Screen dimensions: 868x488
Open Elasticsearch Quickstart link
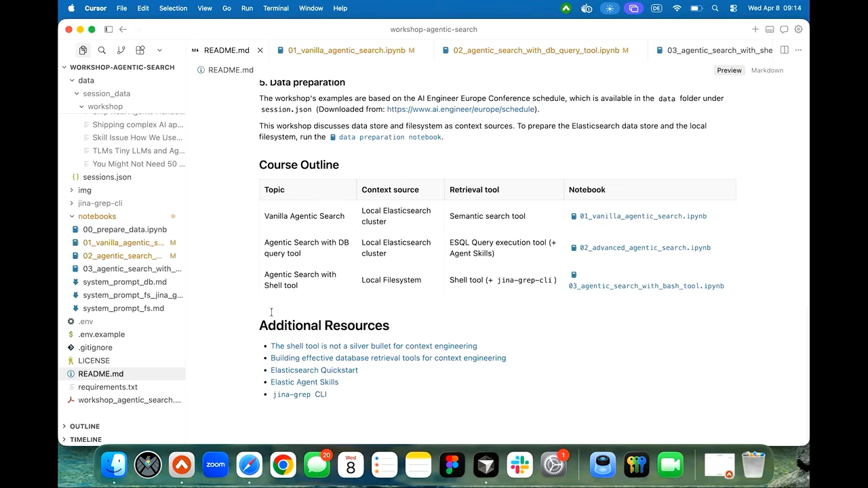(x=314, y=370)
